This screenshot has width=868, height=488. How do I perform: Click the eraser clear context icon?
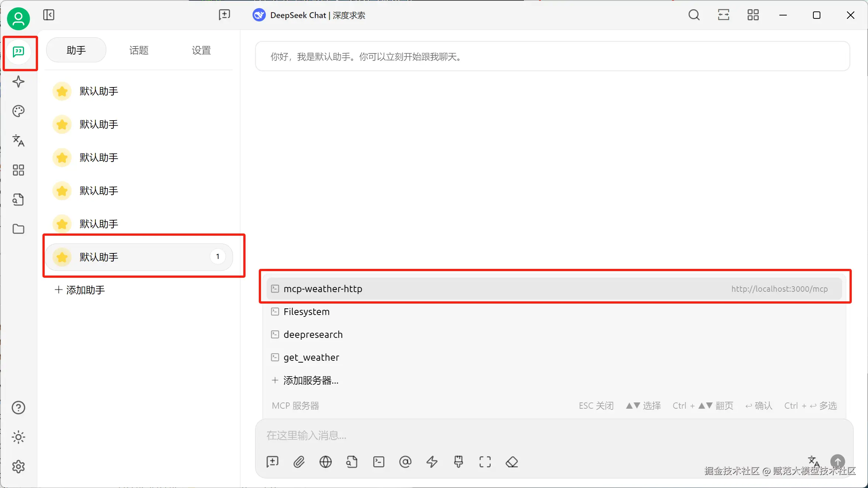(512, 462)
